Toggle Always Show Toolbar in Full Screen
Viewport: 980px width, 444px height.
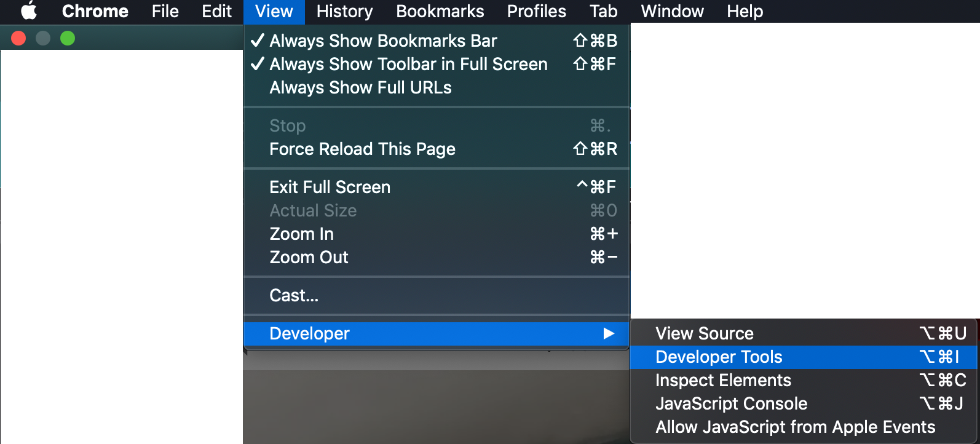click(x=437, y=64)
